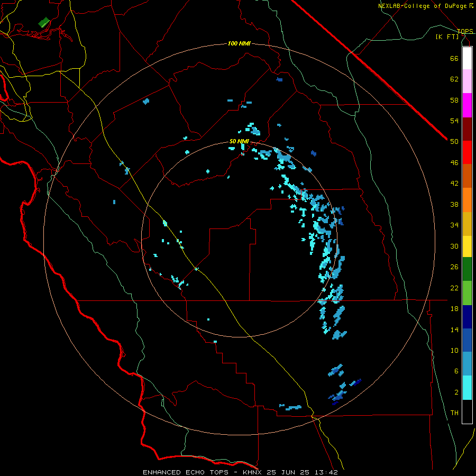
Task: Click the legend value '50'
Action: click(454, 142)
